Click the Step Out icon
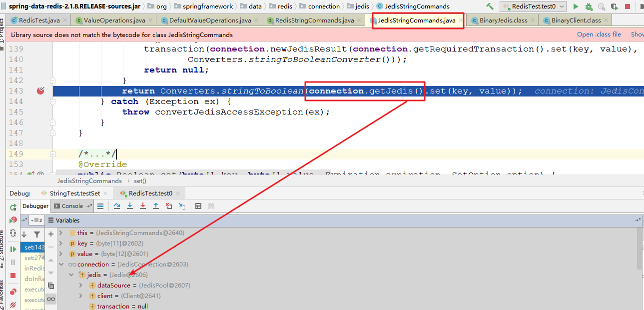Viewport: 644px width, 310px height. coord(156,206)
